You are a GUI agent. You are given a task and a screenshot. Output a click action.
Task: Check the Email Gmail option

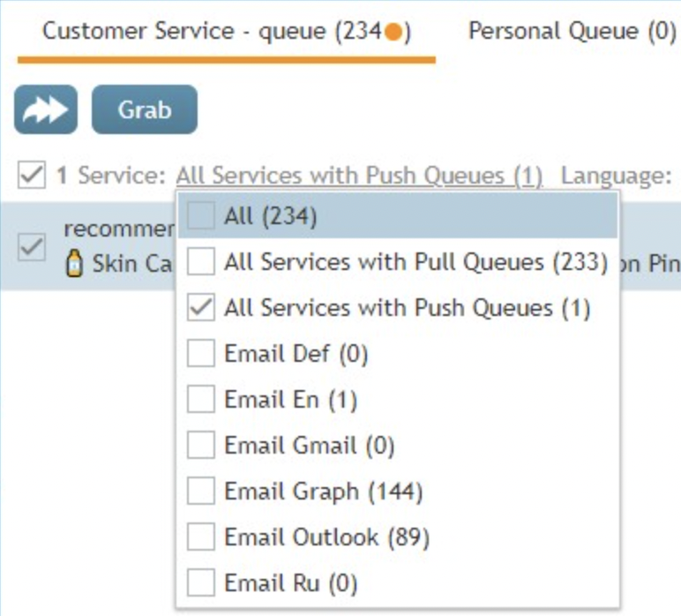[201, 446]
